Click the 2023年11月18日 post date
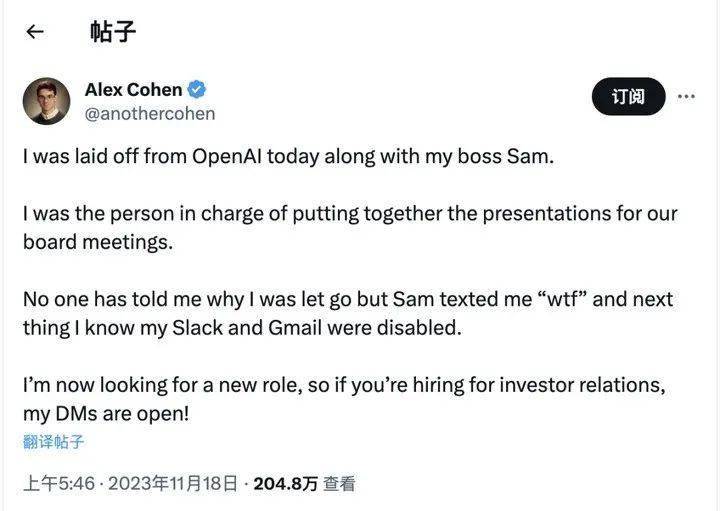 click(171, 484)
